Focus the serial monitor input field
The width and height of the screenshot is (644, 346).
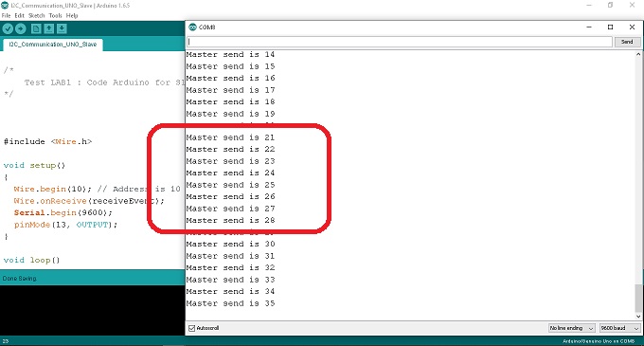[400, 42]
